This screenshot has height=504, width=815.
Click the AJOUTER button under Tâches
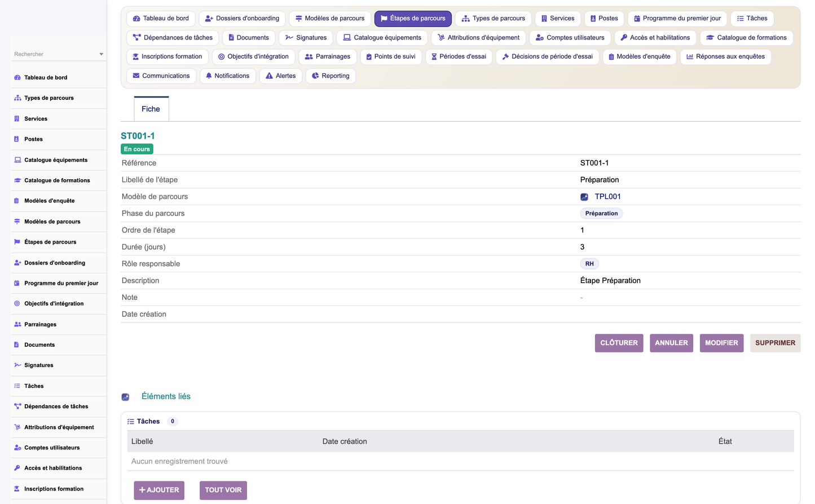(159, 490)
